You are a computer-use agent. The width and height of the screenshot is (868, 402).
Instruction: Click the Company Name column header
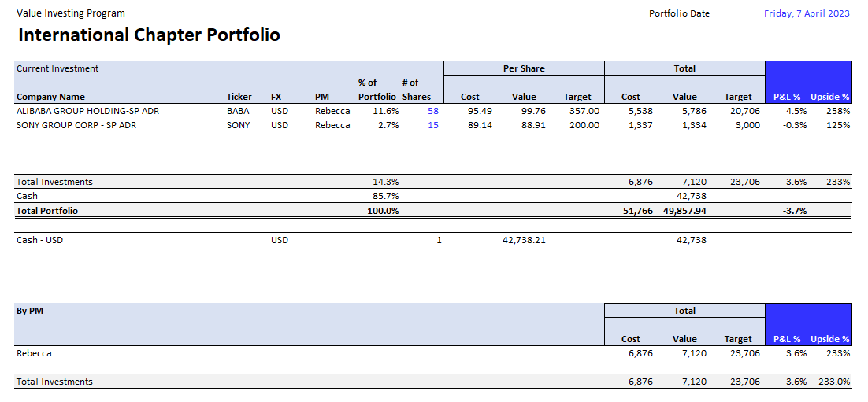[51, 97]
